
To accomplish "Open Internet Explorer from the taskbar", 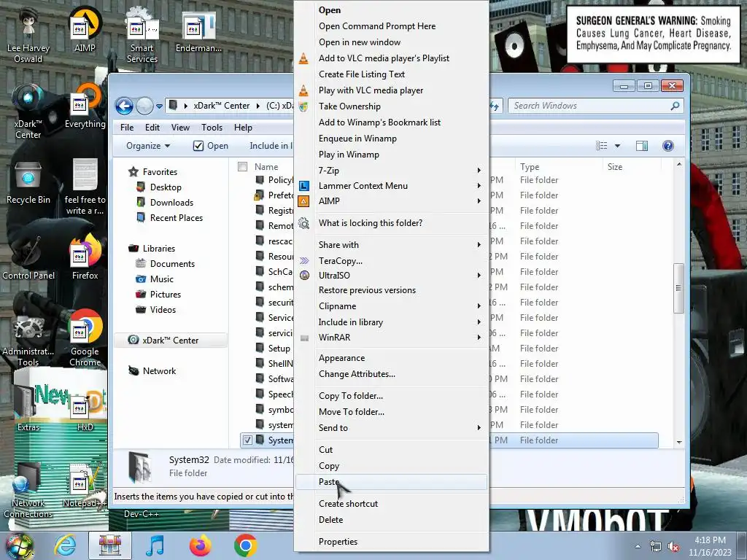I will [x=65, y=545].
